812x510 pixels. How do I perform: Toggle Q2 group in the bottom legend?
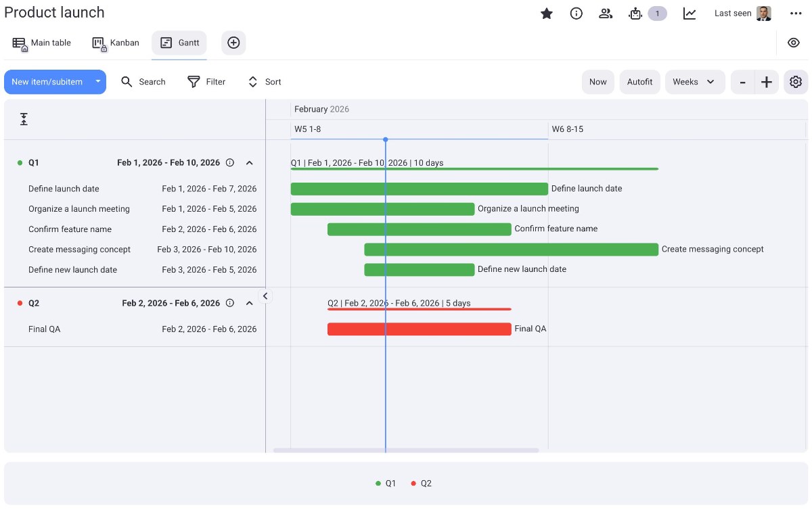point(422,484)
